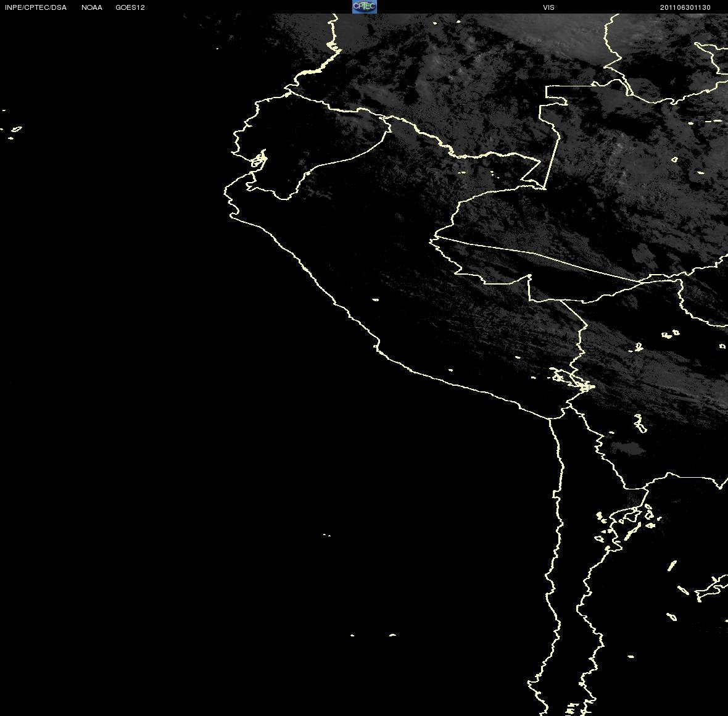This screenshot has height=716, width=728.
Task: Click the NOAA label in the header
Action: tap(92, 7)
